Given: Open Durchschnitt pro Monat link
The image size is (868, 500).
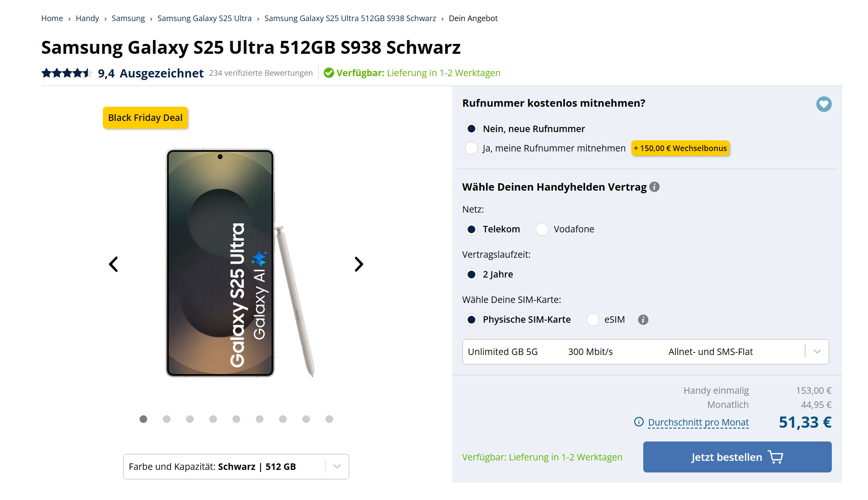Looking at the screenshot, I should tap(698, 423).
